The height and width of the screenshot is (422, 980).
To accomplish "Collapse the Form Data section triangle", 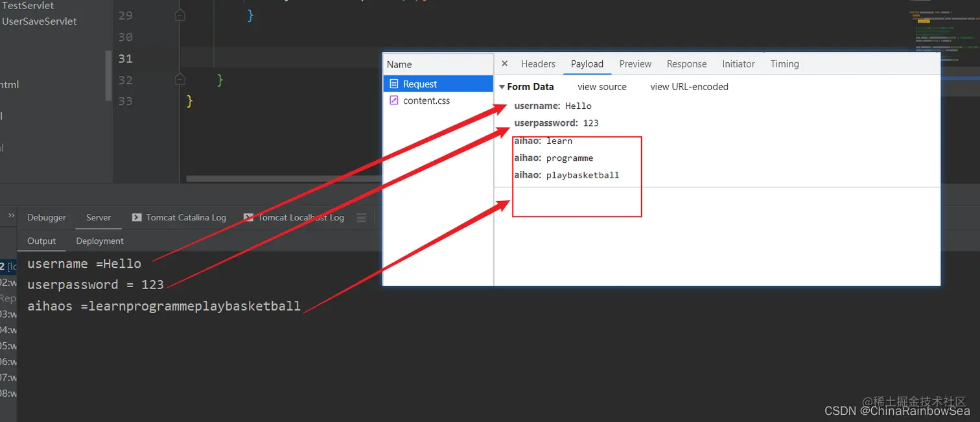I will point(502,87).
